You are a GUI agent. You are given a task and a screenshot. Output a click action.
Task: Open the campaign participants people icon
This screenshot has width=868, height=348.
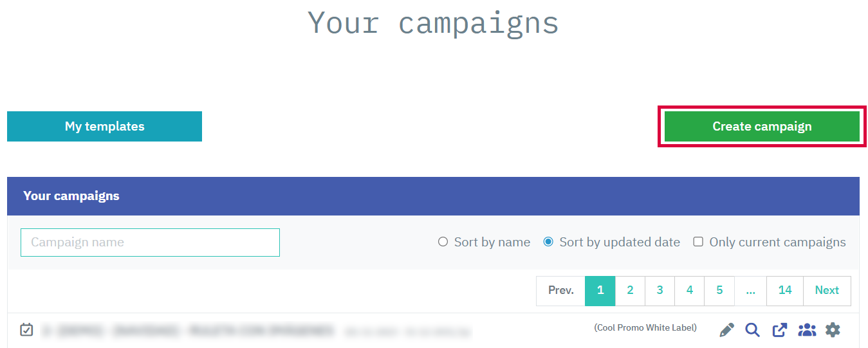(806, 330)
